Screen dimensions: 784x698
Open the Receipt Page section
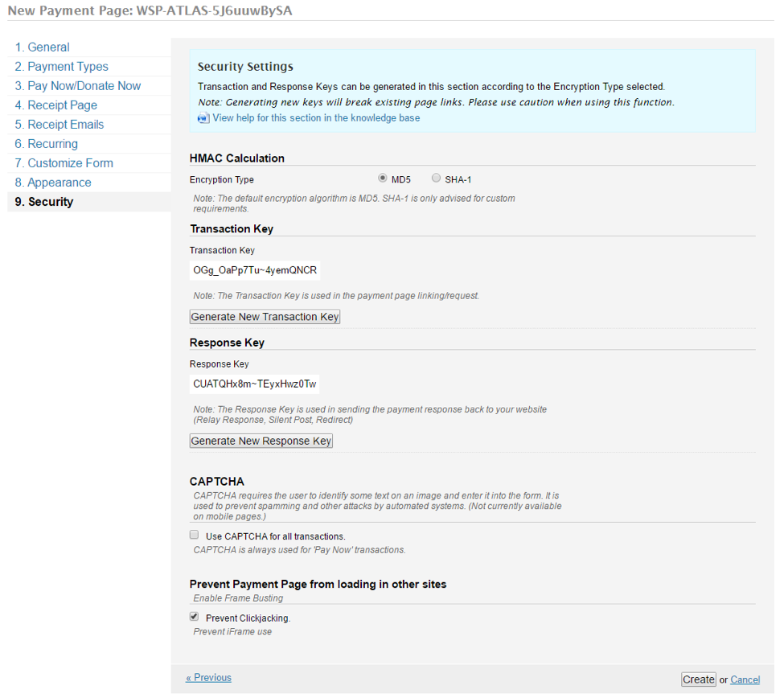(x=56, y=105)
